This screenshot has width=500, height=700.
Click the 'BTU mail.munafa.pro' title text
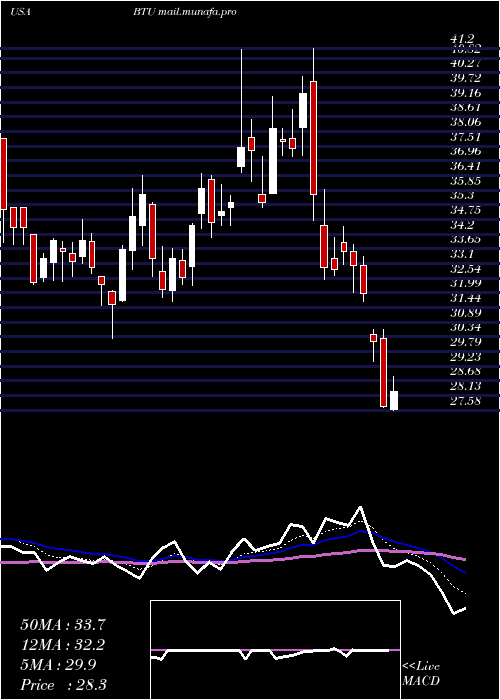(184, 12)
